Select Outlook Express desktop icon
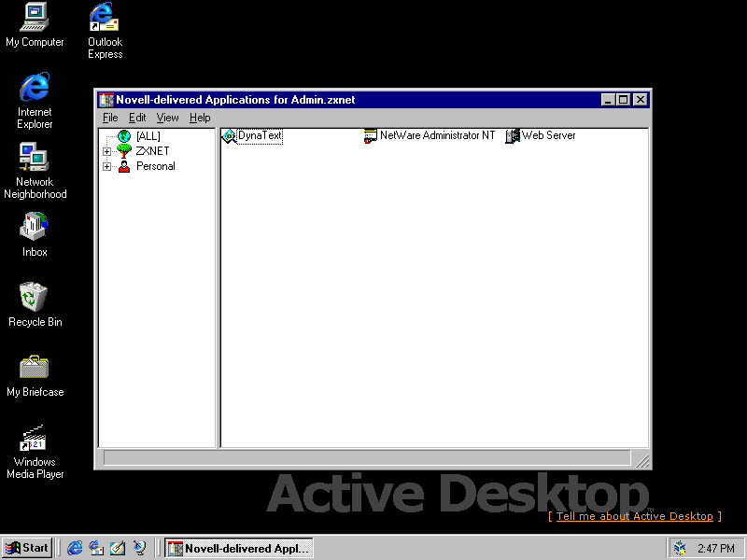 (105, 31)
